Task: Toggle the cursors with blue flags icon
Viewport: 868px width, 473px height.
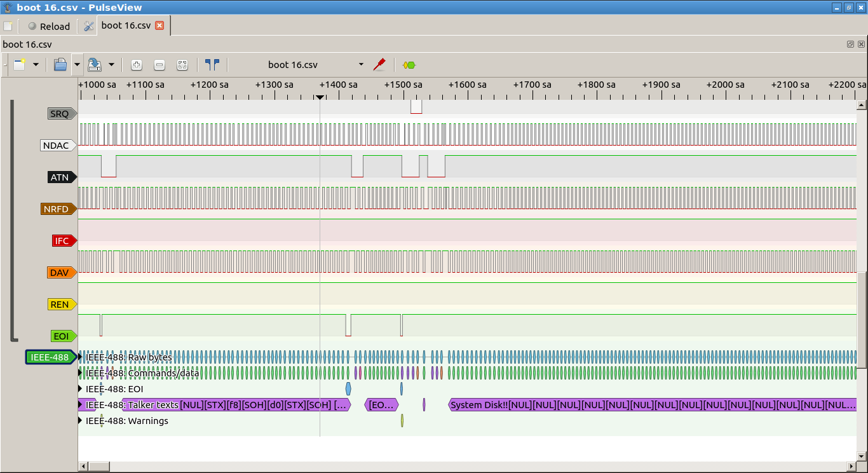Action: tap(212, 65)
